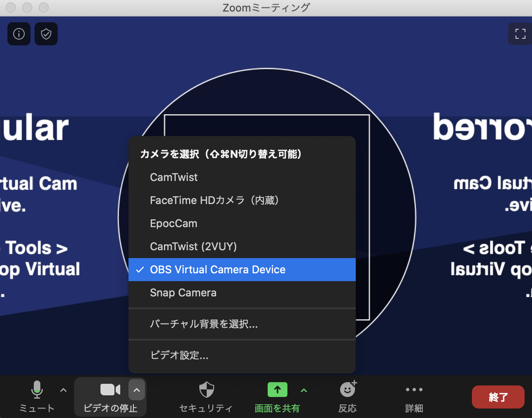Choose FaceTime HD camera

click(214, 200)
